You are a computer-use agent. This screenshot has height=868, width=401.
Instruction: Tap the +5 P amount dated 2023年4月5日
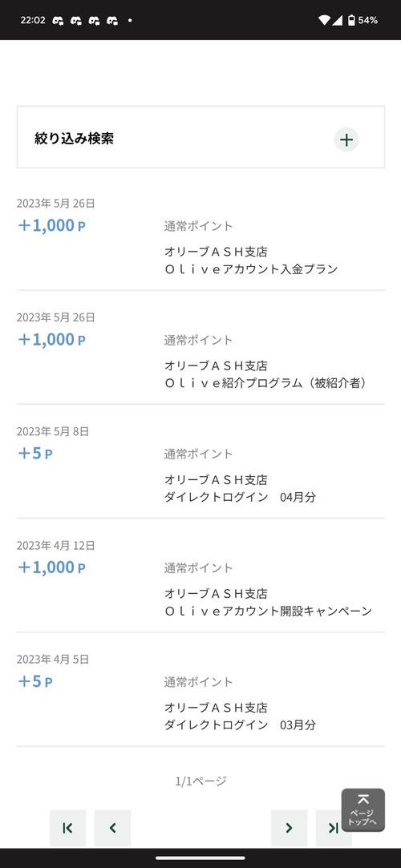(35, 681)
